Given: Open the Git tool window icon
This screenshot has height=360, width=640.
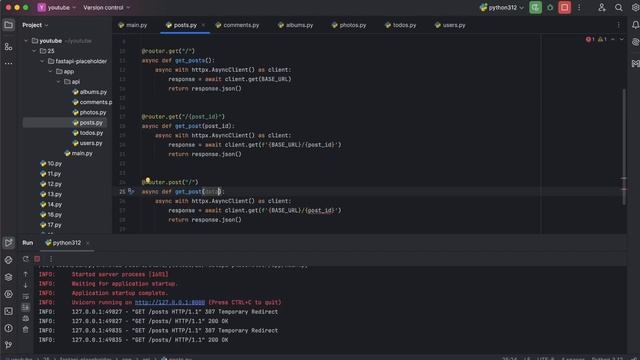Looking at the screenshot, I should click(x=8, y=345).
